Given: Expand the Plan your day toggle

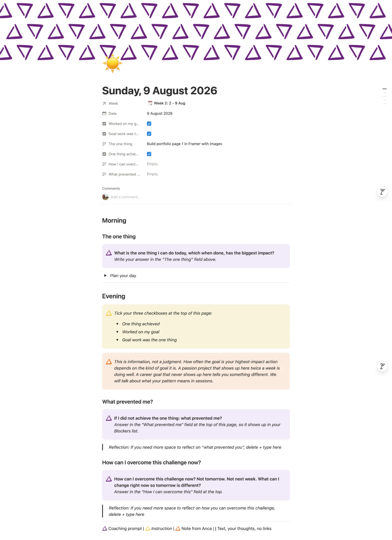Looking at the screenshot, I should click(105, 276).
